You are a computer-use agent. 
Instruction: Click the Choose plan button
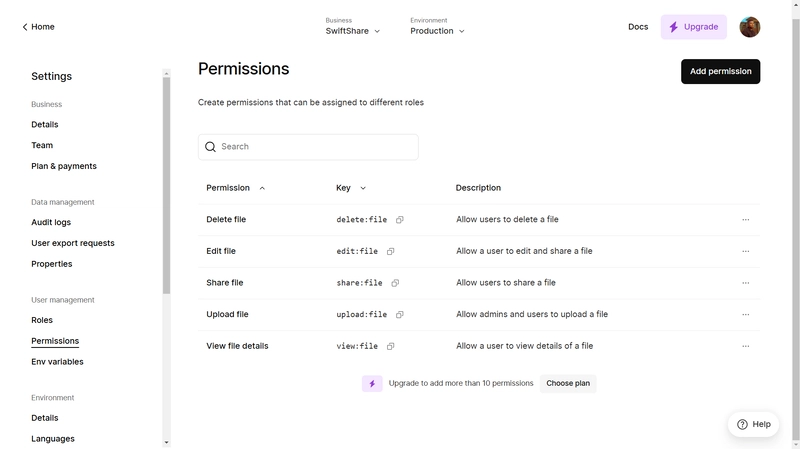click(x=568, y=384)
